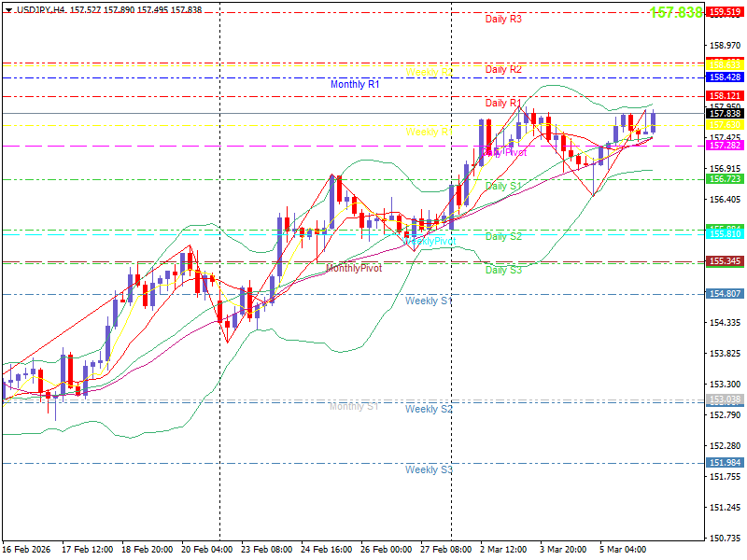Select the Weekly S3 level label
The image size is (747, 560).
coord(429,469)
